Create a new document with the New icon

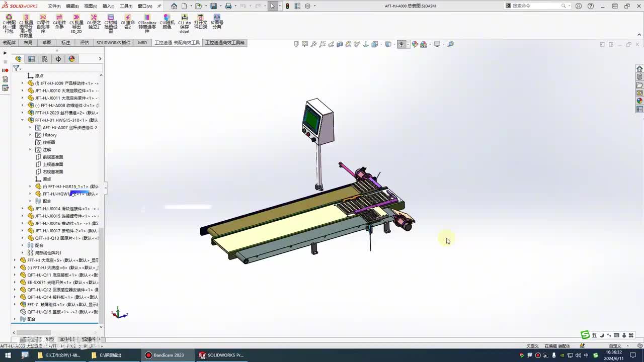coord(184,6)
